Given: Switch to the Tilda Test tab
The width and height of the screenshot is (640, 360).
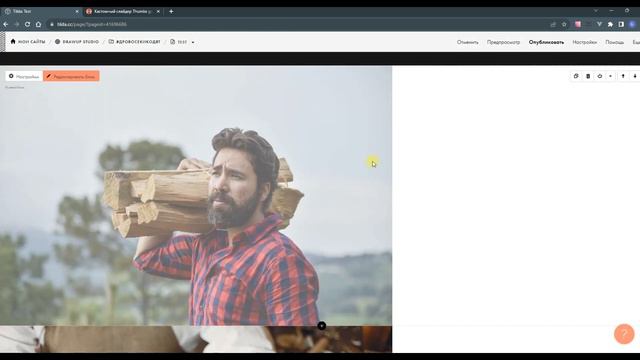Looking at the screenshot, I should pos(40,11).
